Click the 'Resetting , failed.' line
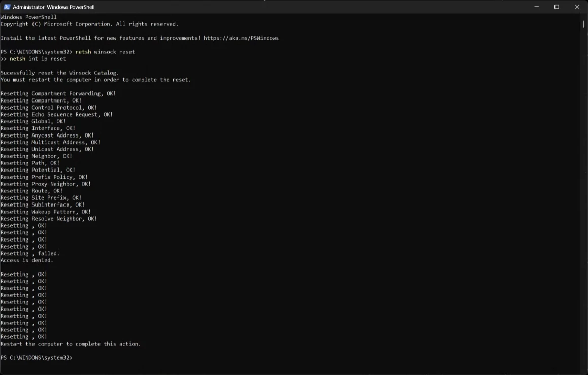This screenshot has height=375, width=588. tap(30, 253)
